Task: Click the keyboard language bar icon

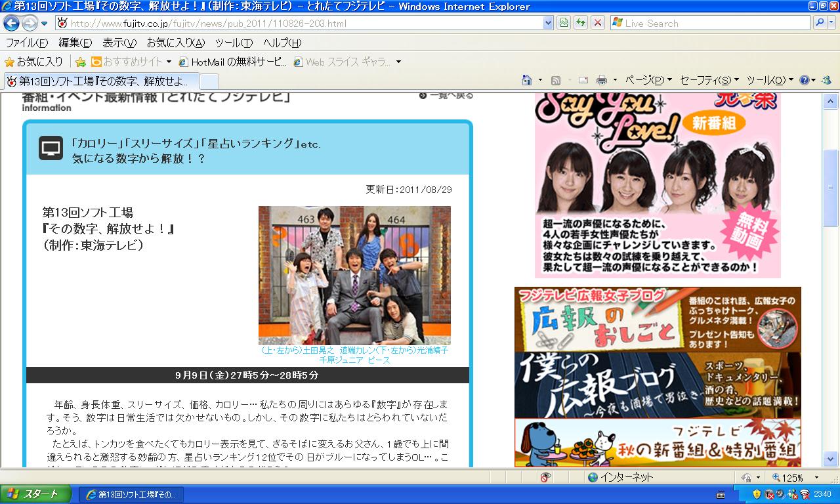Action: coord(721,495)
